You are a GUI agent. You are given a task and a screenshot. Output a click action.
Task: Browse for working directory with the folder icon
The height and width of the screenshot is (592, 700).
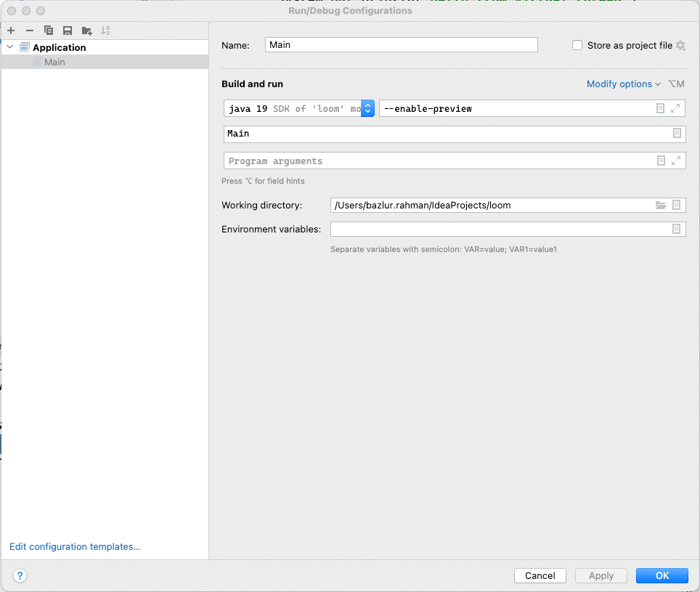point(661,206)
